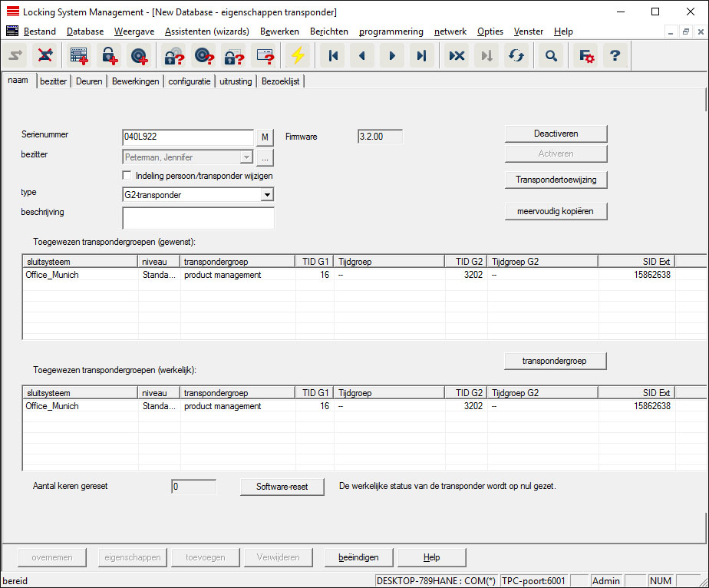Open the bezitter dropdown with Peterman, Jennifer
Screen dimensions: 709x588
pos(246,157)
